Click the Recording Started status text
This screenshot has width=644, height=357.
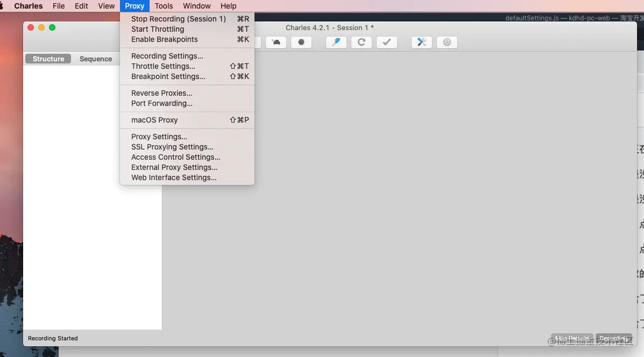(53, 338)
